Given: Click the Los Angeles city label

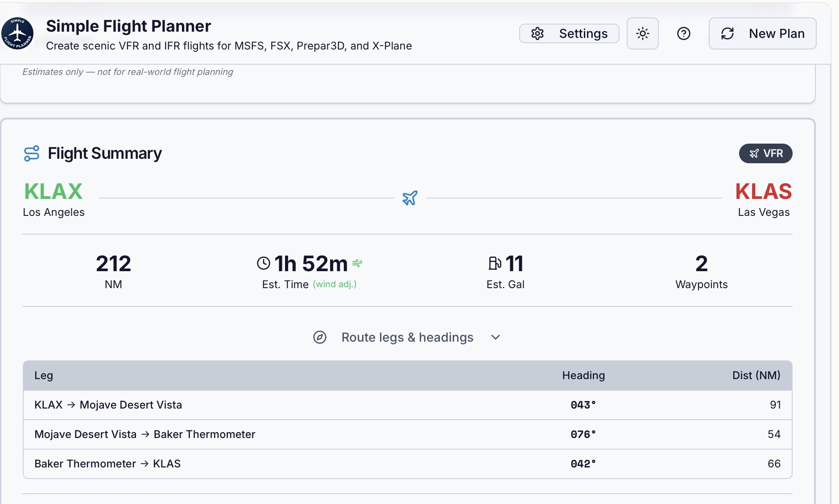Looking at the screenshot, I should (54, 212).
